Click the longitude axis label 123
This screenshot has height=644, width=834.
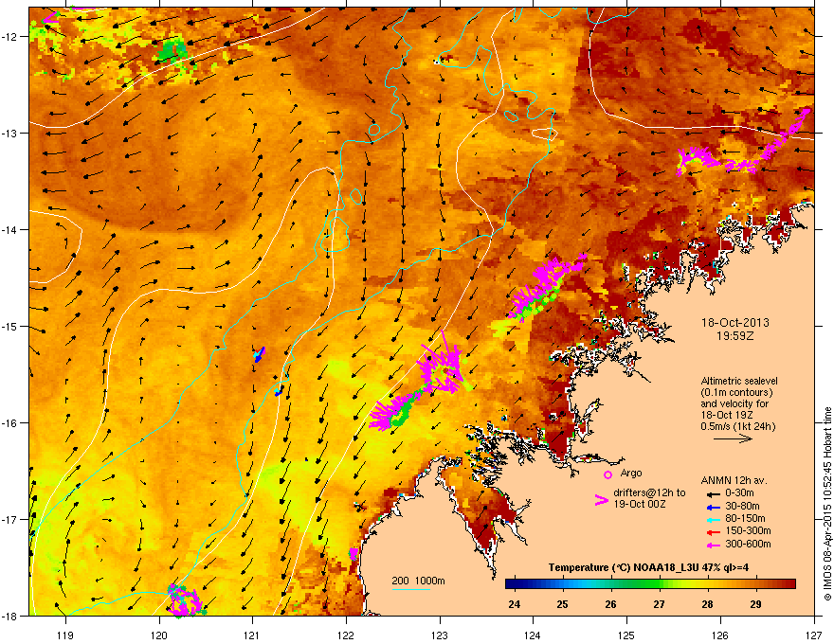pyautogui.click(x=440, y=635)
